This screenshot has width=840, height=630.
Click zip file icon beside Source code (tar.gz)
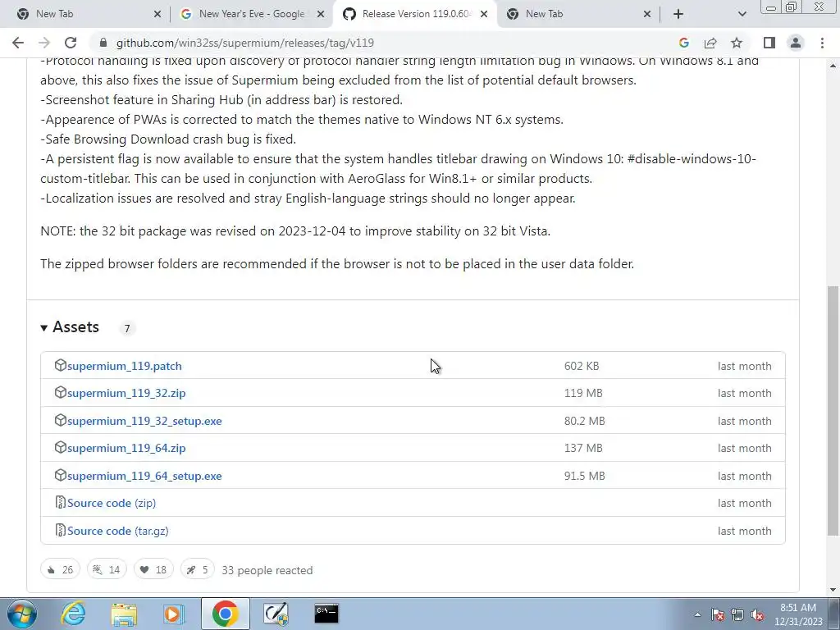pos(61,531)
